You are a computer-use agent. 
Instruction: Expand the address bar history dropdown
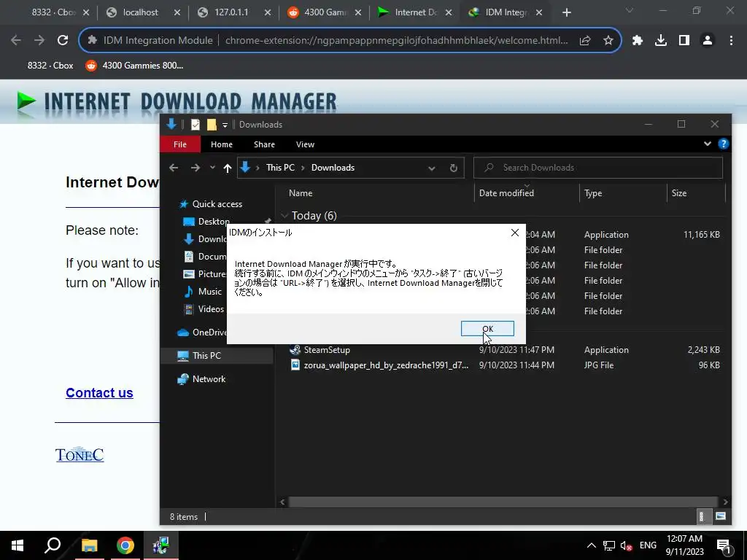click(x=432, y=168)
